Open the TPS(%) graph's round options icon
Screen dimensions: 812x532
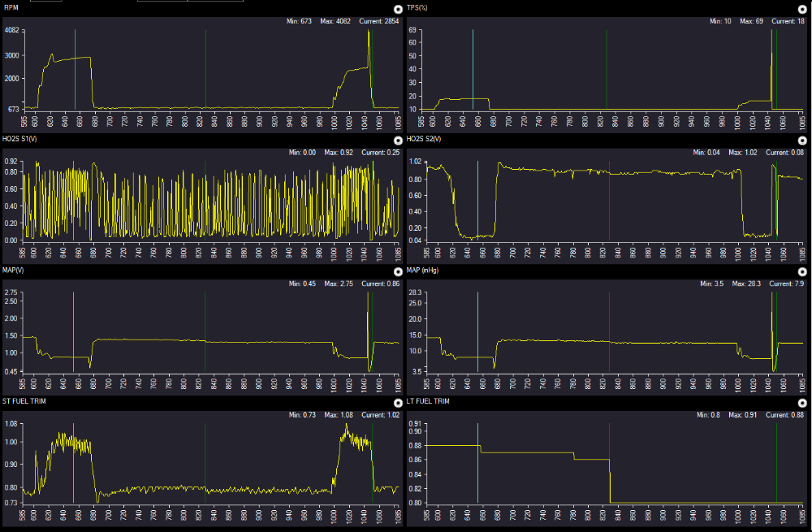[x=803, y=8]
